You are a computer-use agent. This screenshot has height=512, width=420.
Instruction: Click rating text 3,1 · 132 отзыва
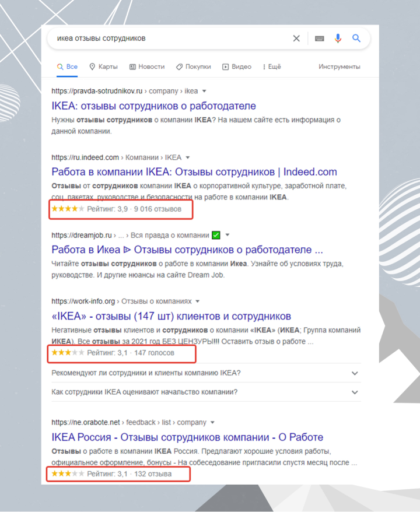(x=129, y=474)
